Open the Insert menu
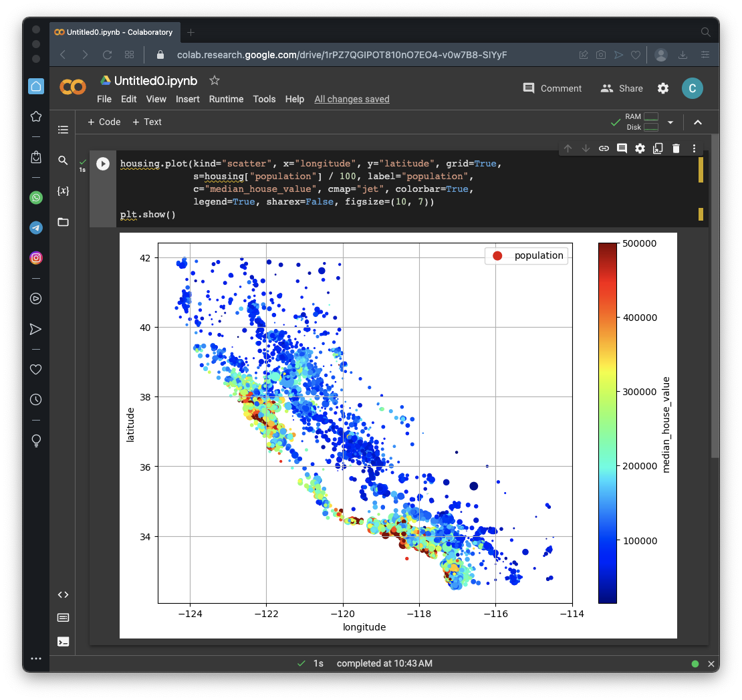This screenshot has width=742, height=700. tap(187, 99)
